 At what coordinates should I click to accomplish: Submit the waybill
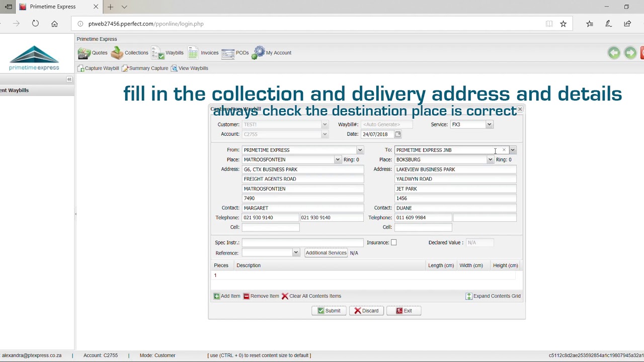[329, 311]
